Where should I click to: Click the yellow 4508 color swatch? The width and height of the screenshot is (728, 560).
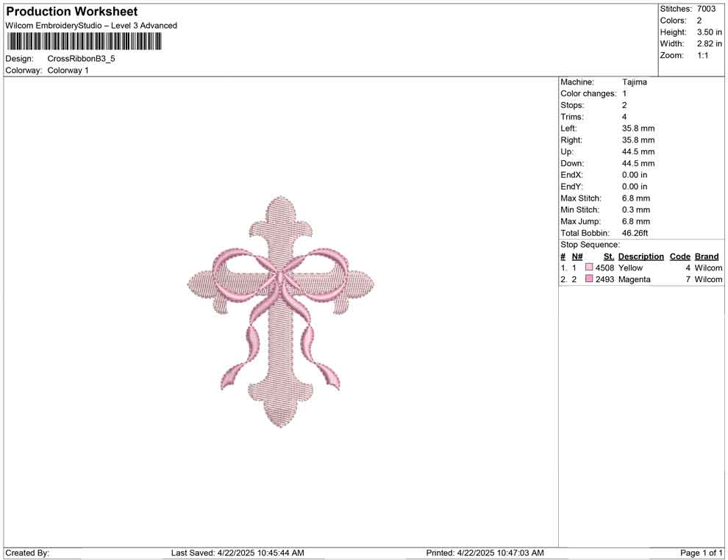(588, 268)
